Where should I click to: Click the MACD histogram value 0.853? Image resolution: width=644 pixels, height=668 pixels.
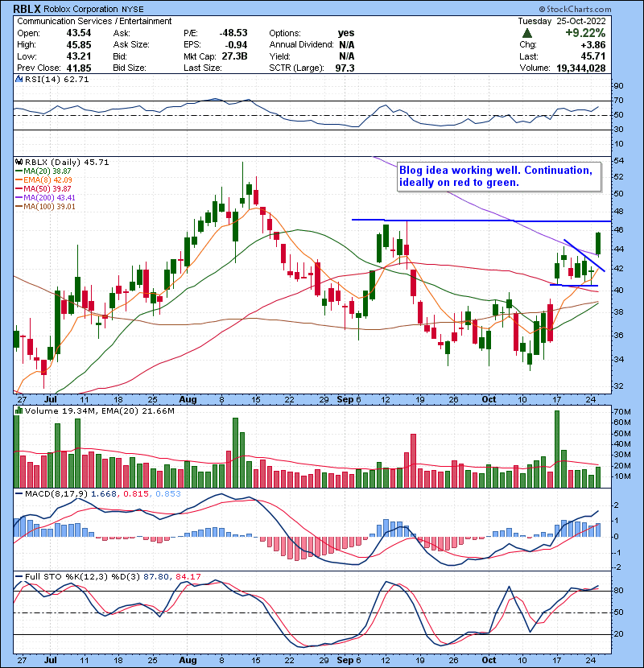click(x=168, y=494)
